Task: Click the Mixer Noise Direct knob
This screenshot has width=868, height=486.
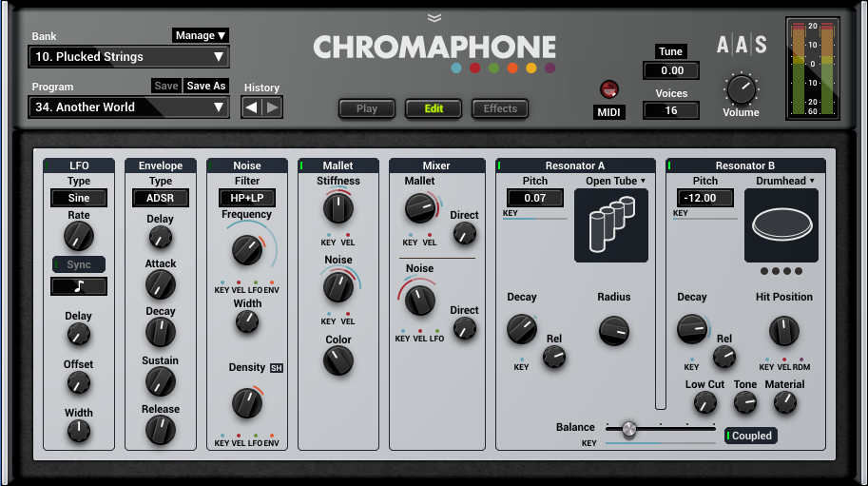Action: (465, 329)
